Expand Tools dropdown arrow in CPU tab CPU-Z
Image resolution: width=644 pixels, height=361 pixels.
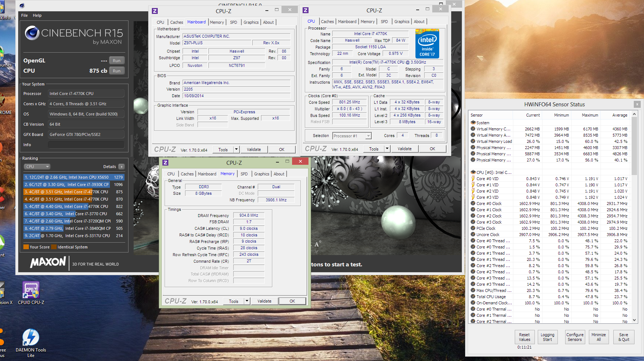click(387, 149)
